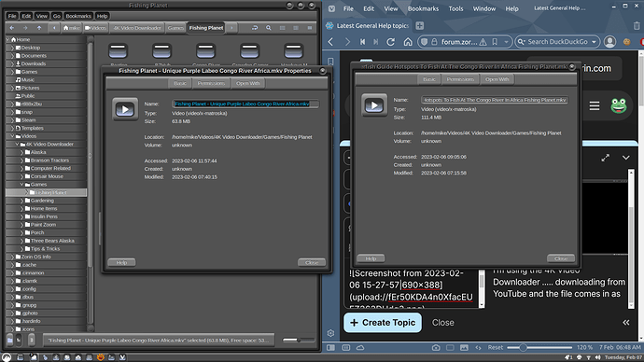Viewport: 644px width, 362px height.
Task: Toggle images display in the status bar
Action: pyautogui.click(x=464, y=348)
